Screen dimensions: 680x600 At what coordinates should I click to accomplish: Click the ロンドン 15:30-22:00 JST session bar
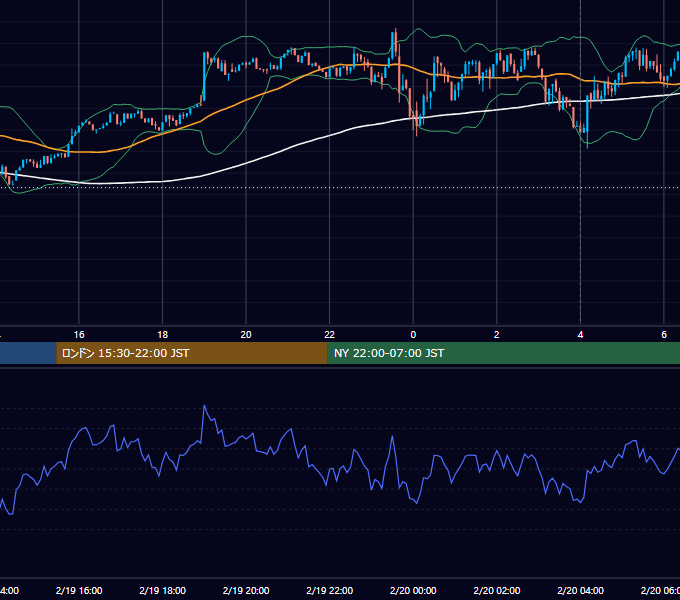coord(192,353)
